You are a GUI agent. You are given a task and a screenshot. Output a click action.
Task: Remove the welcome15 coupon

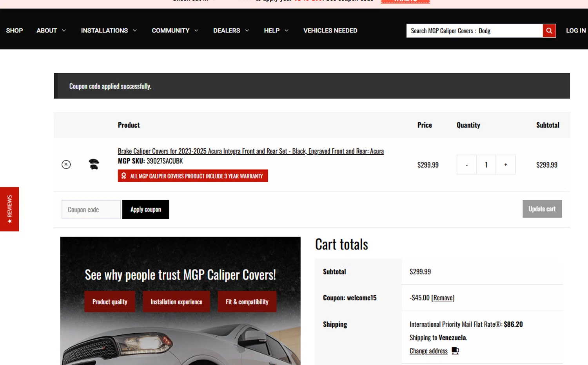coord(443,298)
